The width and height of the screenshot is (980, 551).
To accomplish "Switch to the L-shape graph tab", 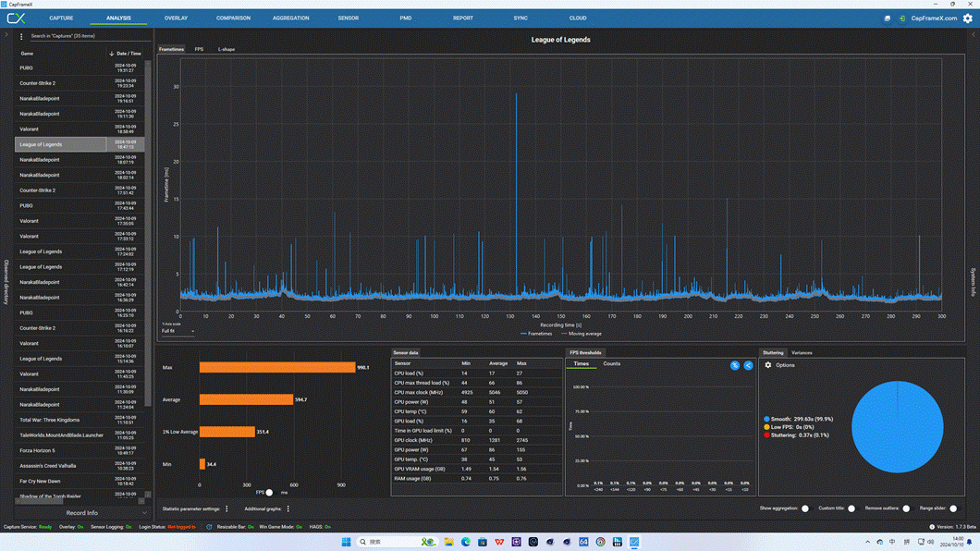I will (x=227, y=49).
